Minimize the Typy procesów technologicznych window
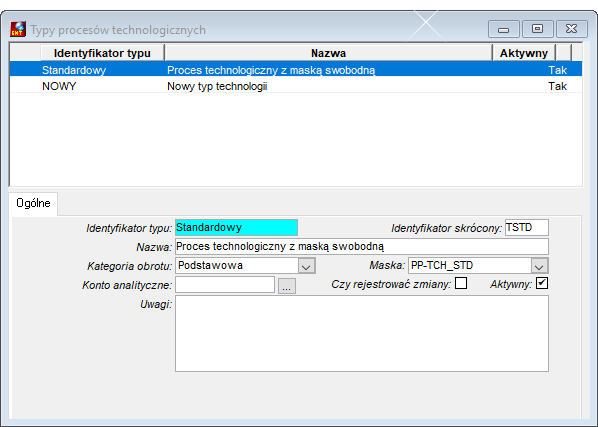 503,29
